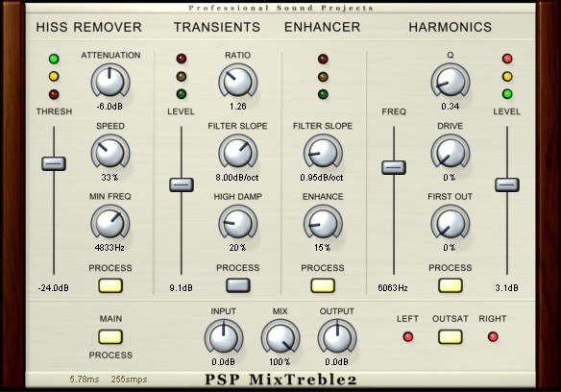Image resolution: width=561 pixels, height=392 pixels.
Task: Click the top red LED in Enhancer
Action: [323, 59]
